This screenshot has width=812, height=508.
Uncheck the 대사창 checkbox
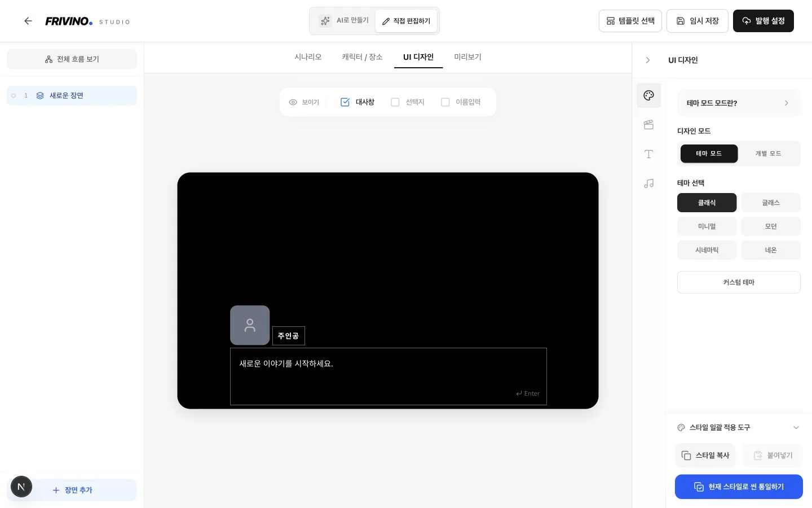point(345,102)
